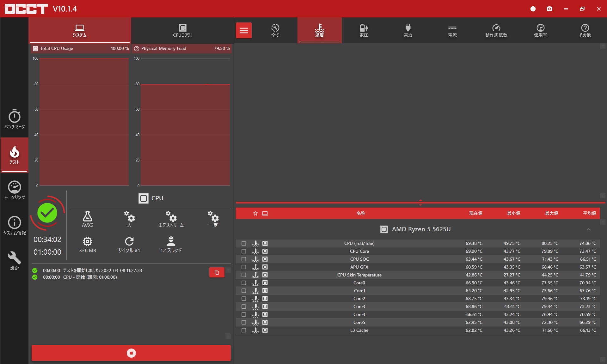Select the 動作周波数 frequency tab
607x364 pixels.
496,30
